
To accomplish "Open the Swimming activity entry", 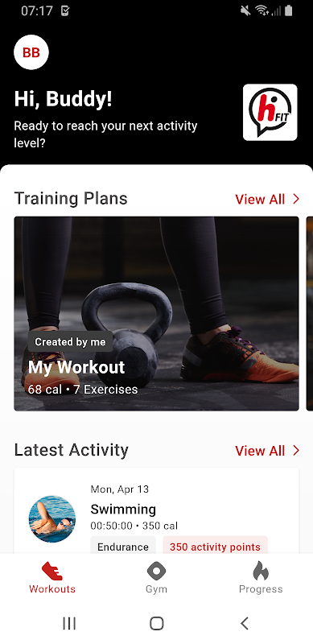I will click(x=156, y=511).
